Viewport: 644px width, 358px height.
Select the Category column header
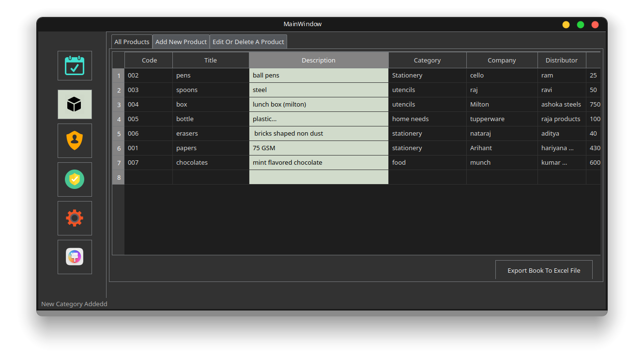428,60
